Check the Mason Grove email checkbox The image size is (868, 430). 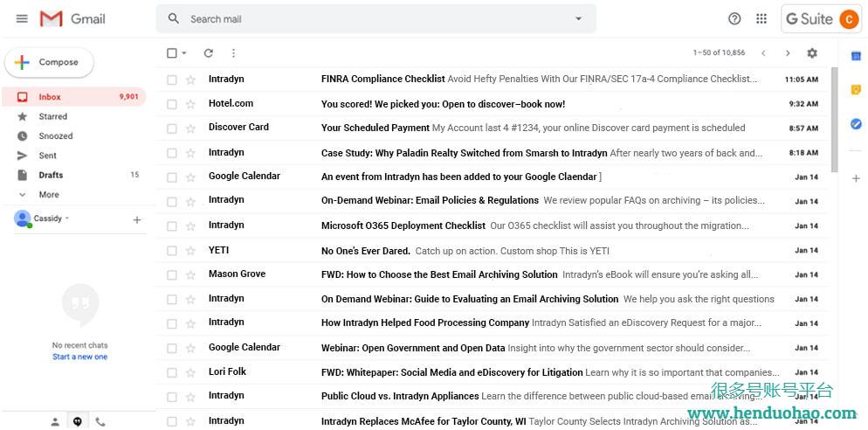[x=172, y=274]
